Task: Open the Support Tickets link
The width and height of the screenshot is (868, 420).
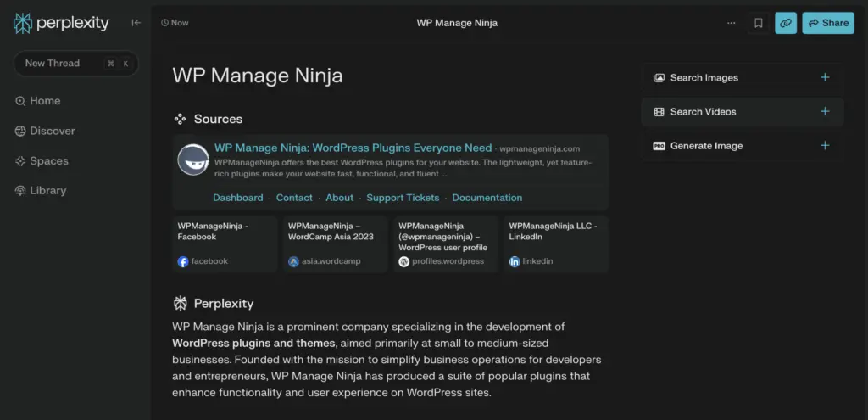Action: pyautogui.click(x=403, y=198)
